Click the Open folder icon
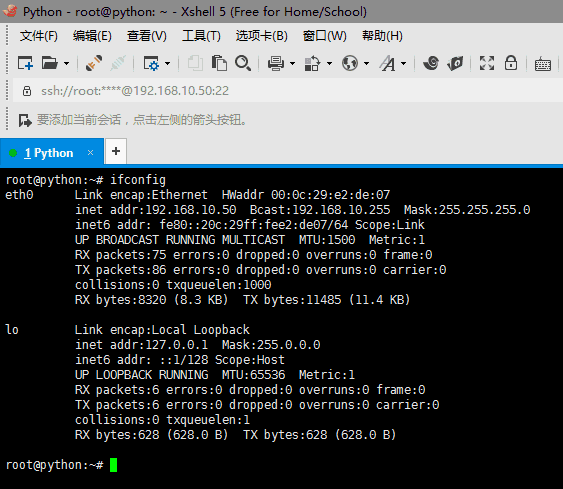This screenshot has width=563, height=489. pos(50,63)
